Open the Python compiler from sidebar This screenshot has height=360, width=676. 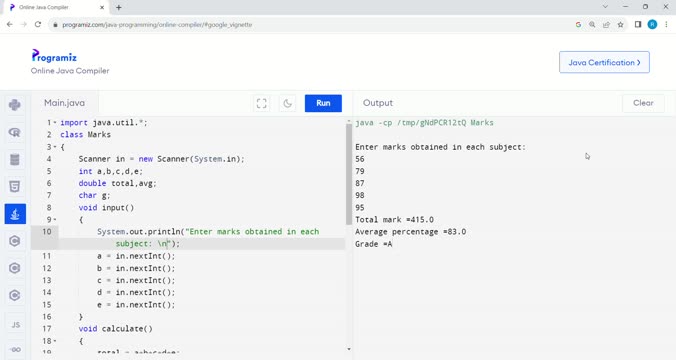point(15,105)
